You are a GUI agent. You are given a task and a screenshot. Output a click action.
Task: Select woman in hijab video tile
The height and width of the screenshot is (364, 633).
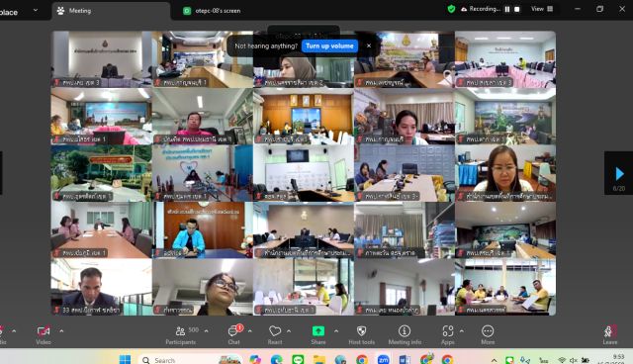point(304,59)
